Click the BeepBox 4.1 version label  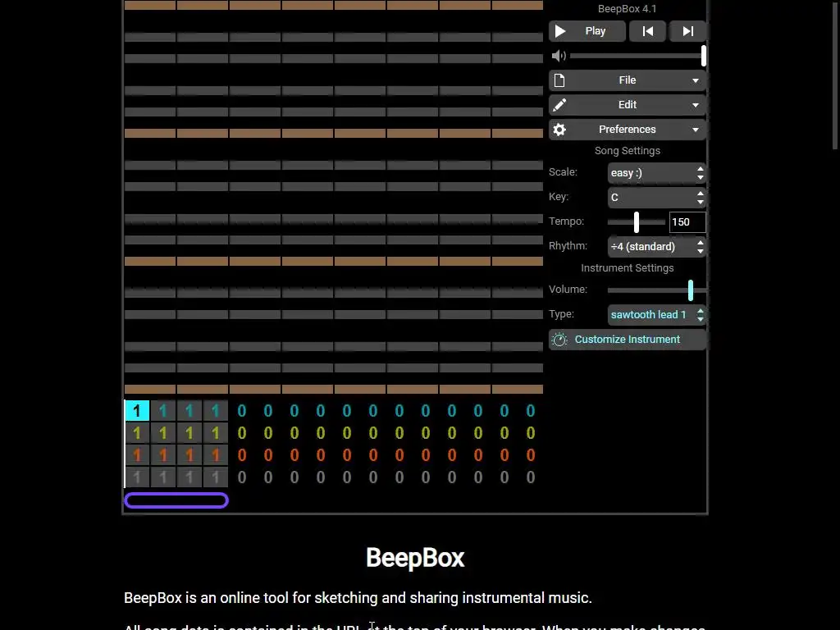coord(628,8)
